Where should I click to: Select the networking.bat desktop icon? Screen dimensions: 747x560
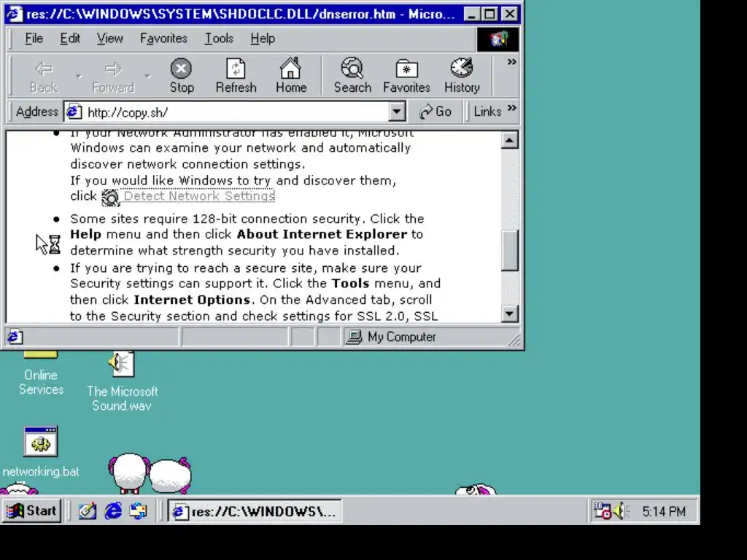[x=41, y=452]
